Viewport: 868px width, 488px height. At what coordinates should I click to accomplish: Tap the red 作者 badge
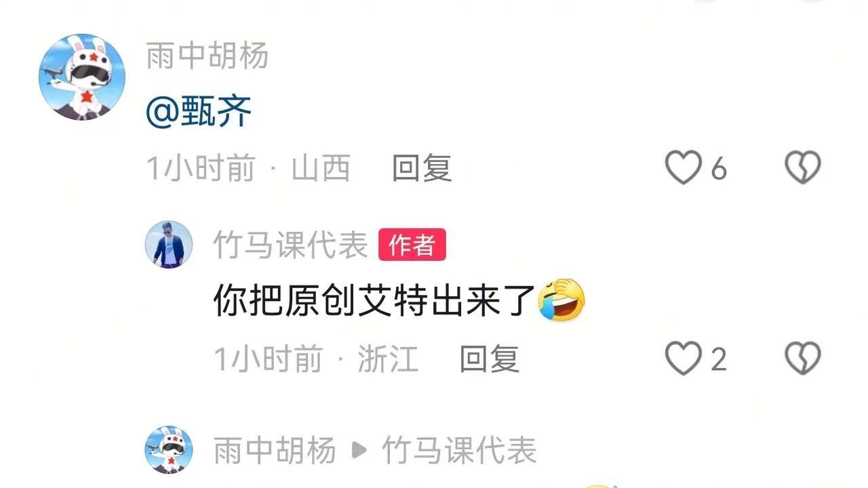[412, 245]
